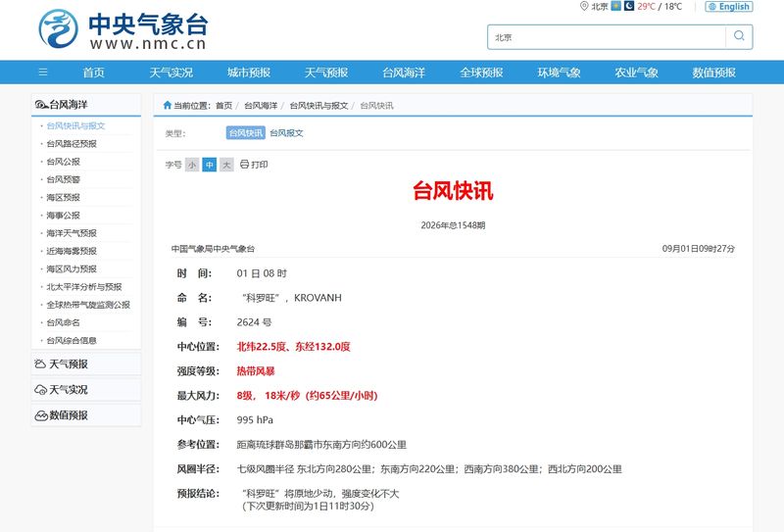Image resolution: width=784 pixels, height=532 pixels.
Task: Select medium font size 中
Action: coord(210,165)
